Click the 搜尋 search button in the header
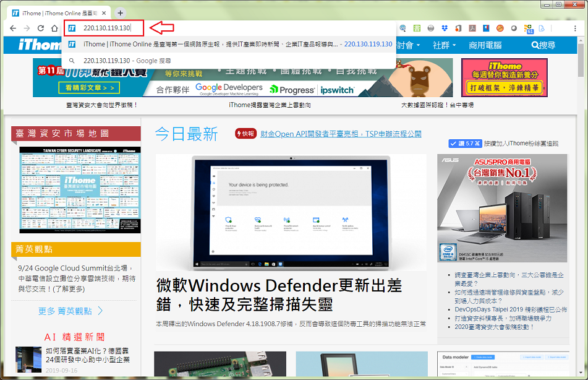The height and width of the screenshot is (380, 588). (x=543, y=45)
